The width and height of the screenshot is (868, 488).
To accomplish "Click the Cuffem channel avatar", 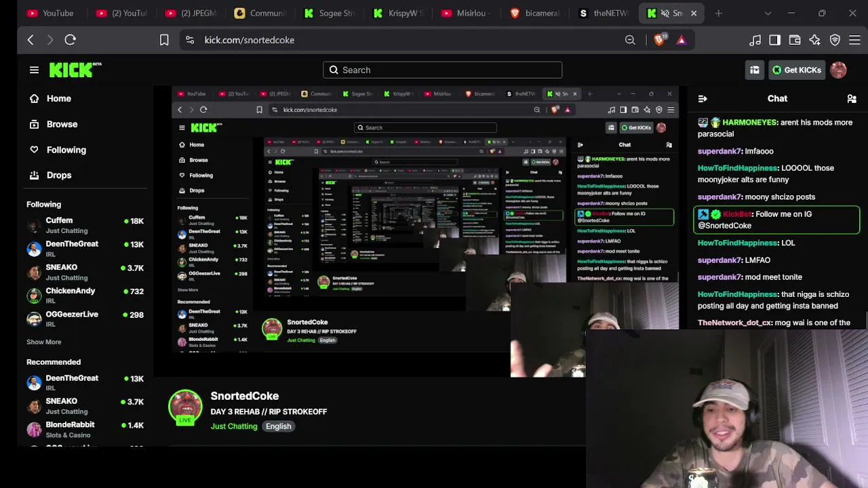I will tap(34, 226).
